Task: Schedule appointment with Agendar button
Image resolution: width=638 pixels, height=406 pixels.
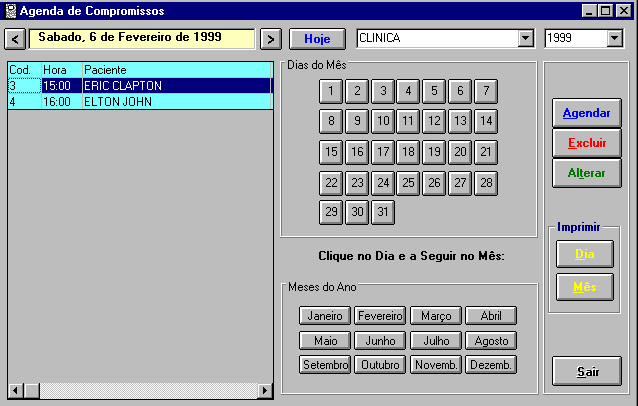Action: pos(587,113)
